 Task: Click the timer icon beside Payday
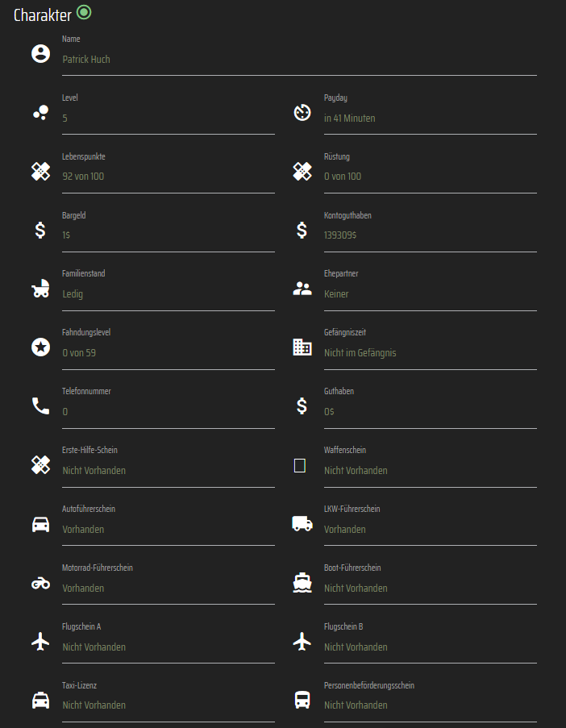click(x=302, y=112)
